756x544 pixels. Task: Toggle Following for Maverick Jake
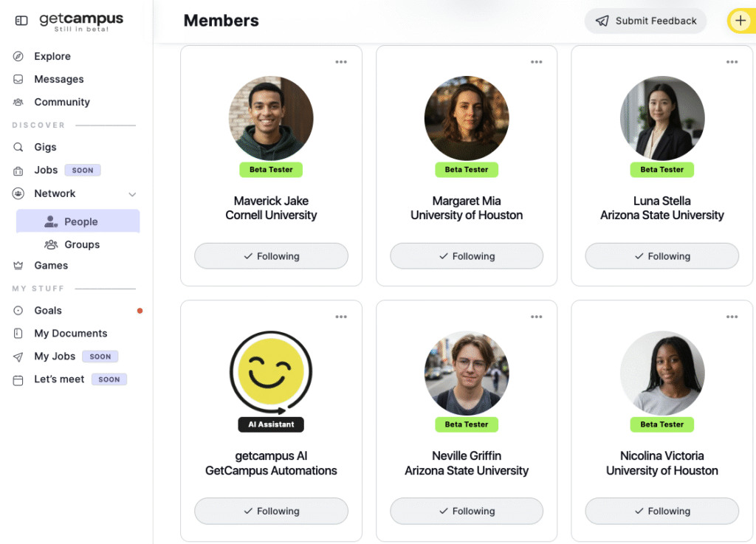[271, 256]
